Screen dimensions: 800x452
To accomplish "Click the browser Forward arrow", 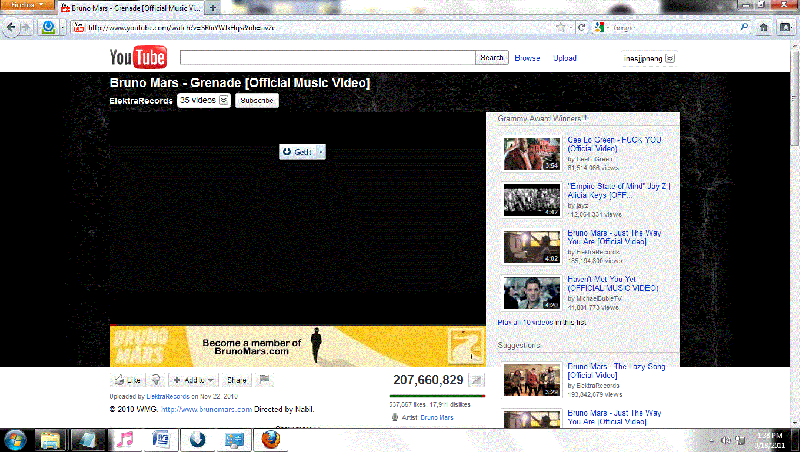I will [25, 28].
